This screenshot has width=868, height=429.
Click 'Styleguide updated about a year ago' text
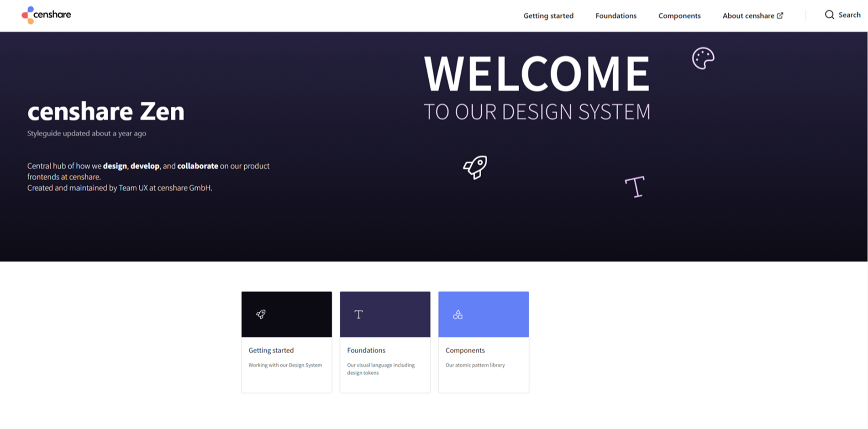coord(86,133)
